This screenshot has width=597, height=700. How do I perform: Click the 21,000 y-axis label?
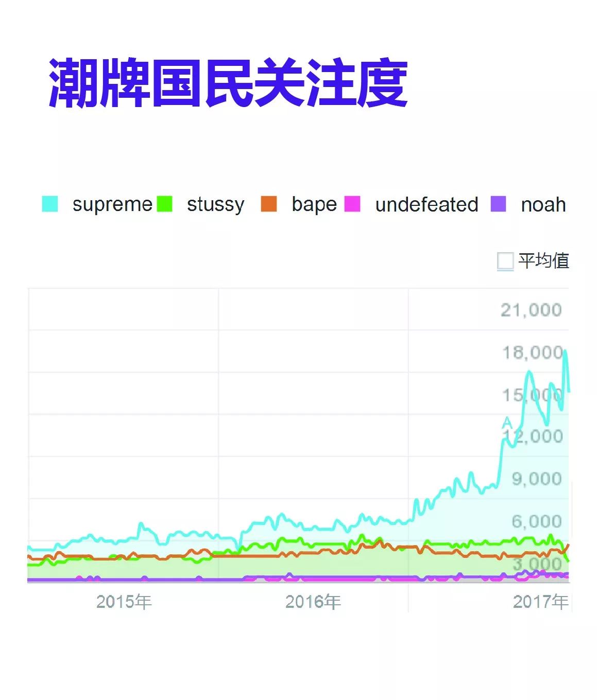(x=531, y=310)
